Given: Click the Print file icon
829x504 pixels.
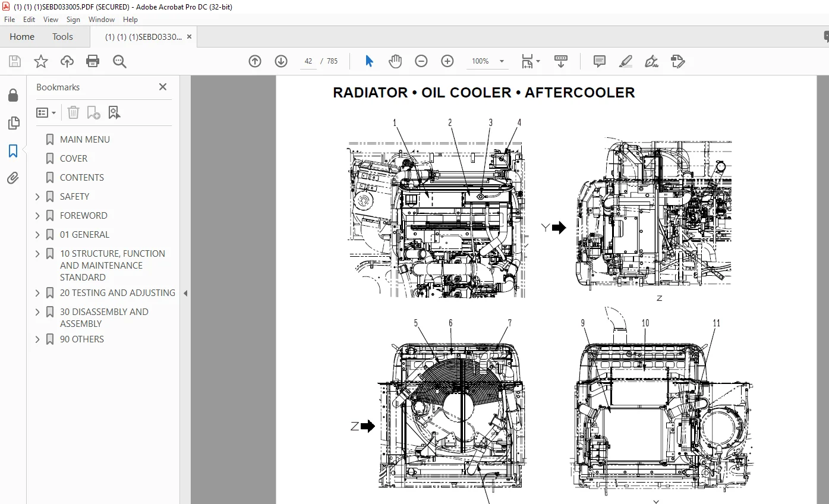Looking at the screenshot, I should tap(93, 61).
